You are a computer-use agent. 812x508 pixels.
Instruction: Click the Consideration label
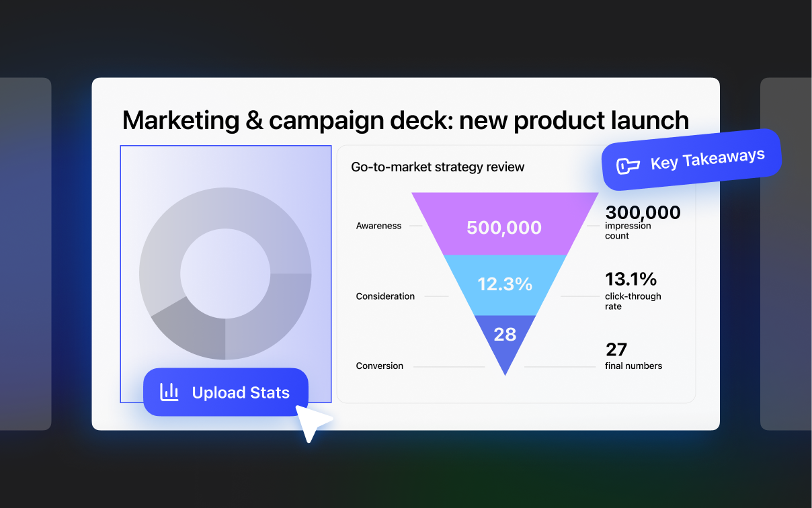(x=385, y=296)
